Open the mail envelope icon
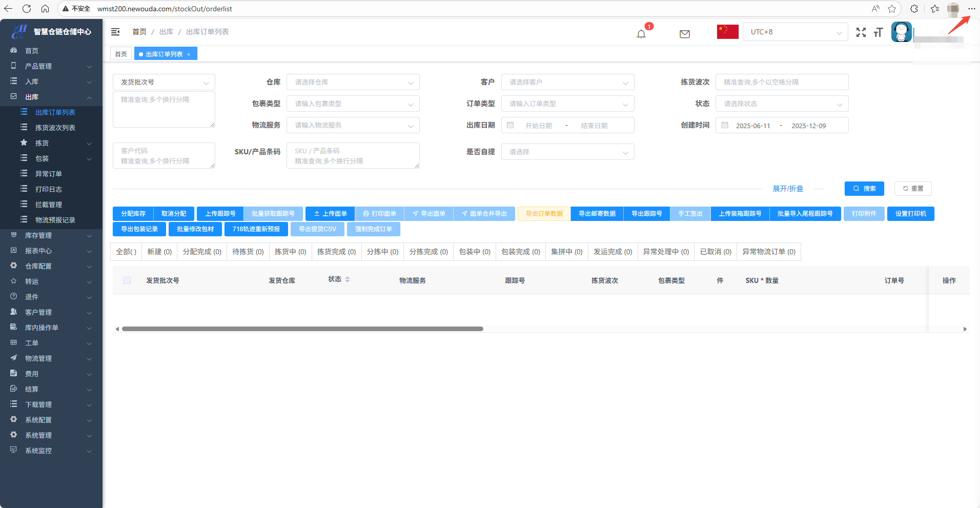 (x=684, y=34)
